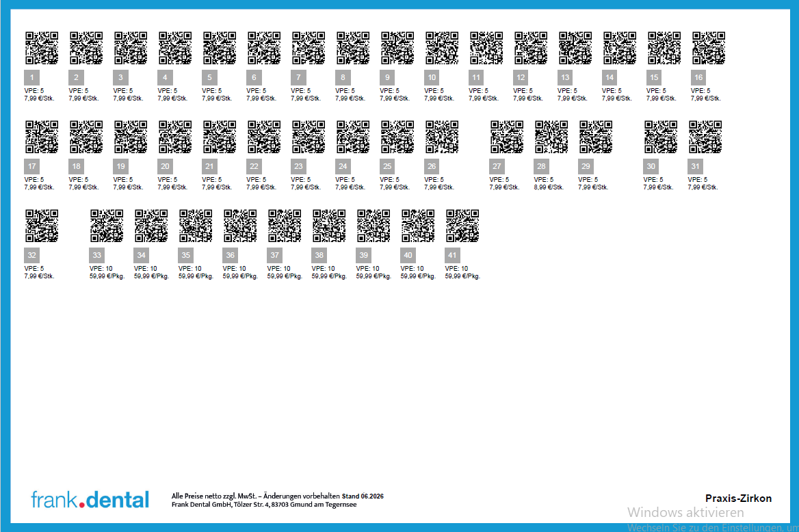The height and width of the screenshot is (532, 799).
Task: Select the gray number badge 24
Action: click(343, 166)
